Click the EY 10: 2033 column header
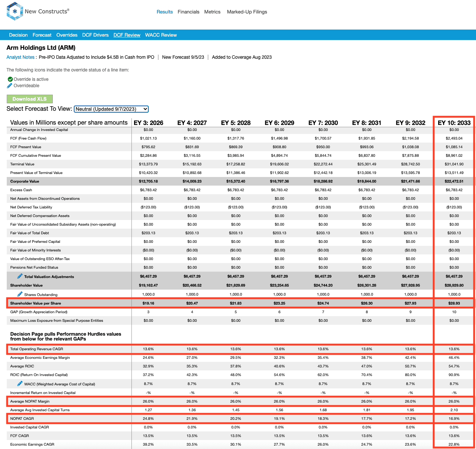The height and width of the screenshot is (449, 476). tap(454, 123)
